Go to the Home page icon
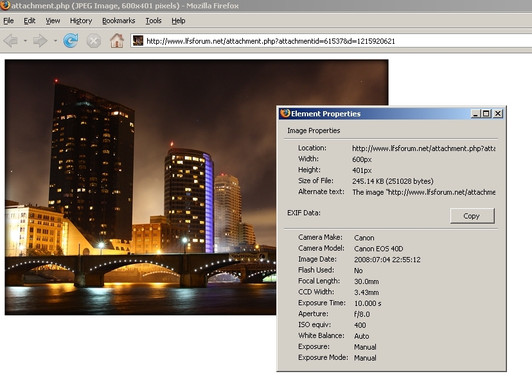Viewport: 532px width, 392px height. [117, 40]
